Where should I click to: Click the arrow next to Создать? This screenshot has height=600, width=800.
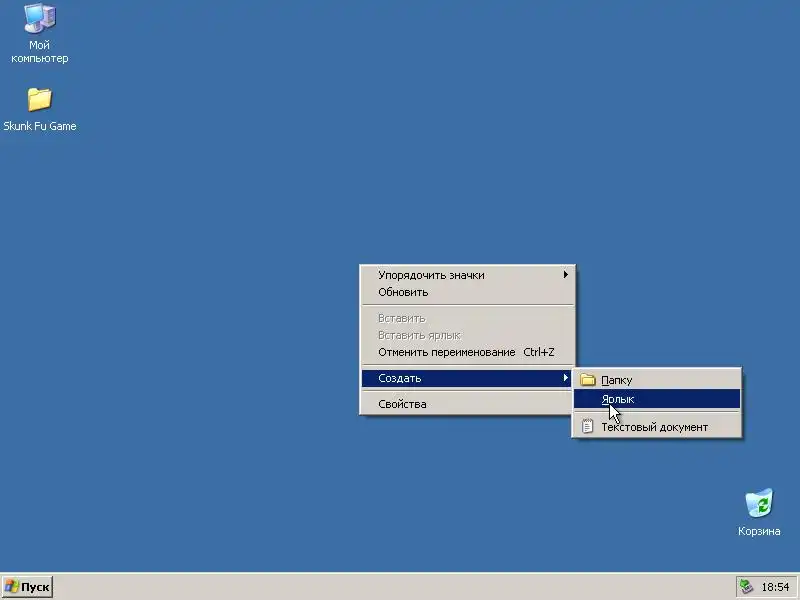pos(565,378)
